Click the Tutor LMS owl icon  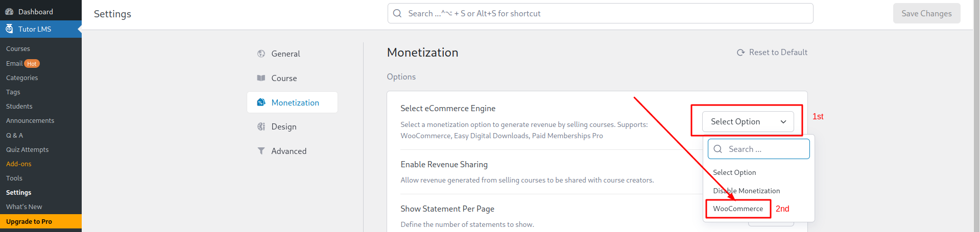pos(9,29)
